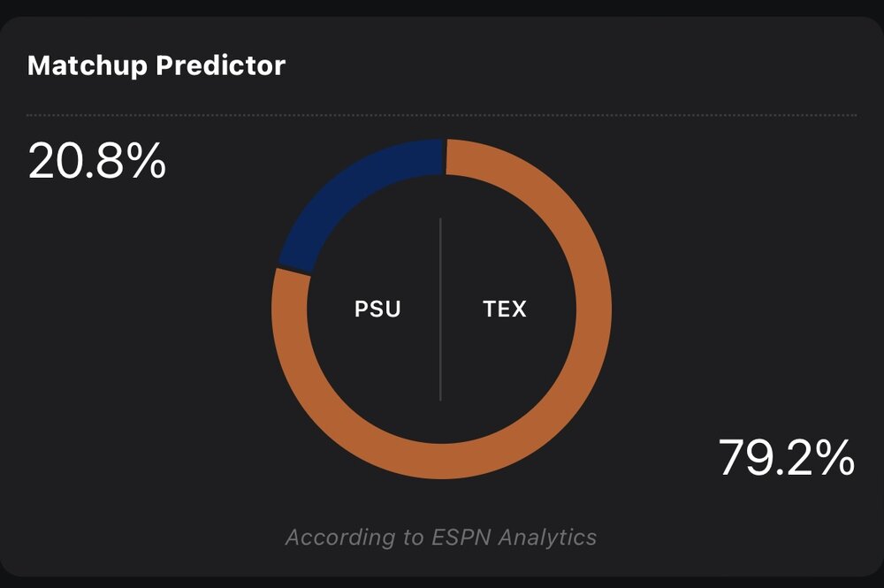Click the percent sign of 79.2%
The height and width of the screenshot is (588, 884).
coord(836,458)
